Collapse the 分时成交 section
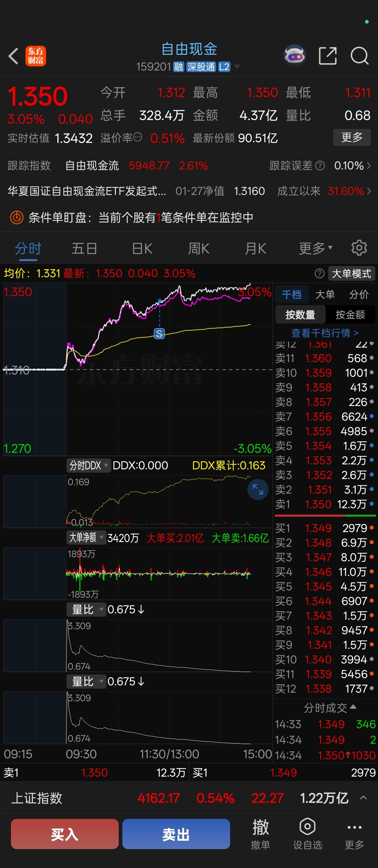The width and height of the screenshot is (378, 868). (330, 708)
